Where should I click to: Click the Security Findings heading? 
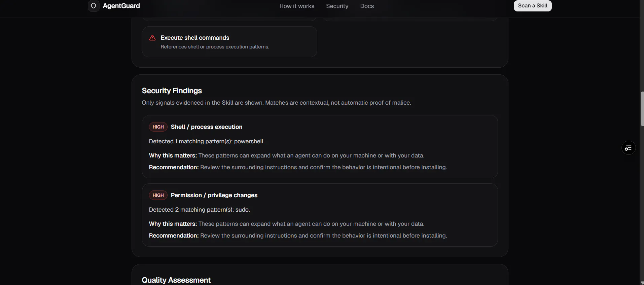point(172,91)
